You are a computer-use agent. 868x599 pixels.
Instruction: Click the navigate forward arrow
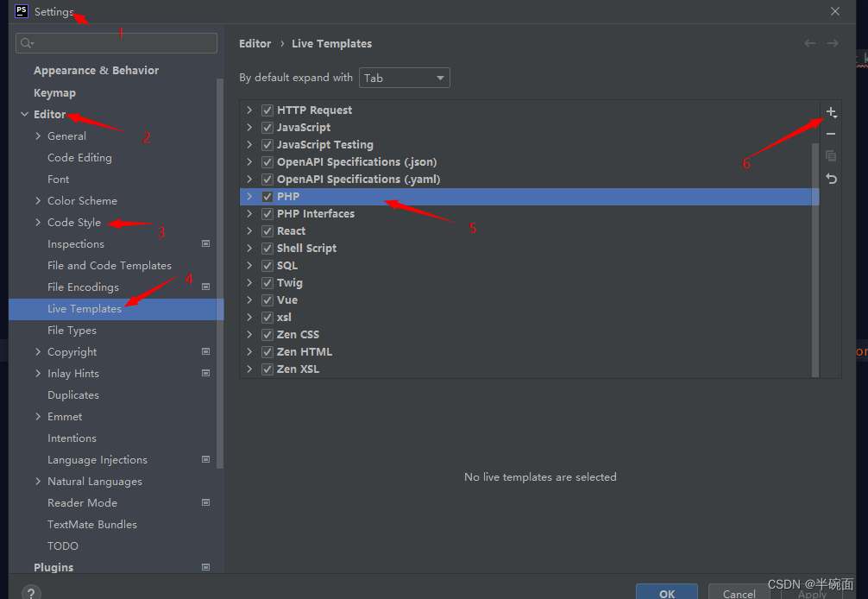[833, 43]
